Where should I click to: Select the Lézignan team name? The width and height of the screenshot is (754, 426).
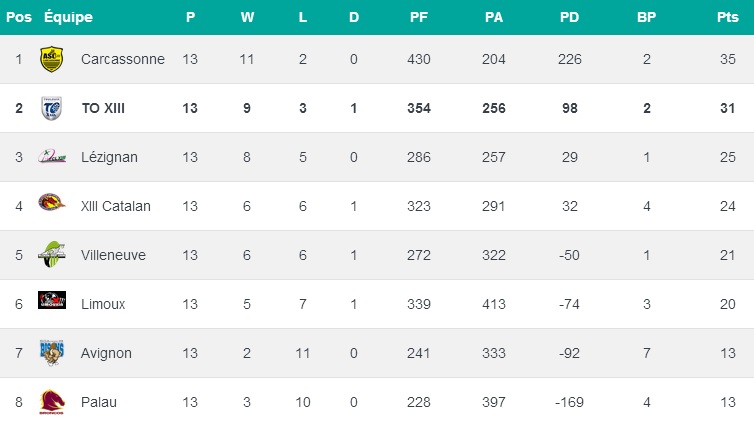coord(109,157)
